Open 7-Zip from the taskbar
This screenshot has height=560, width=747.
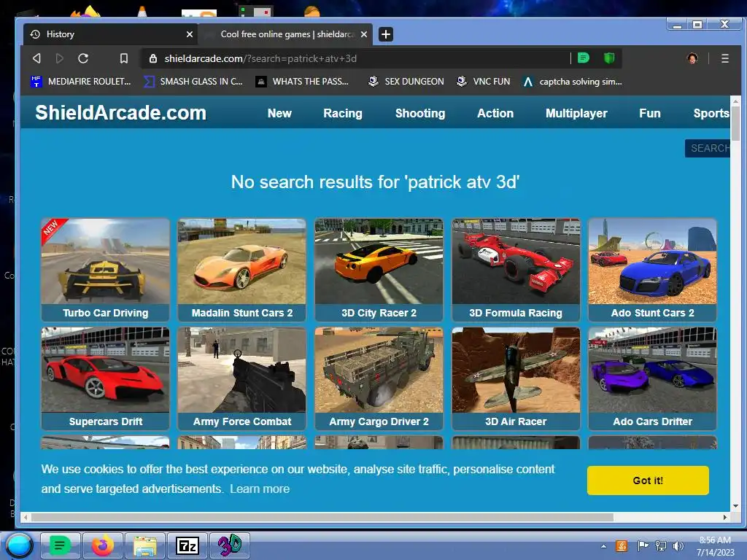[x=187, y=545]
